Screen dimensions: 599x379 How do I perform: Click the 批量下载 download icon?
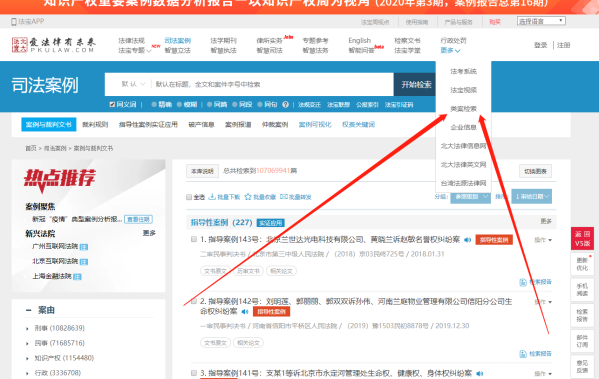[212, 197]
